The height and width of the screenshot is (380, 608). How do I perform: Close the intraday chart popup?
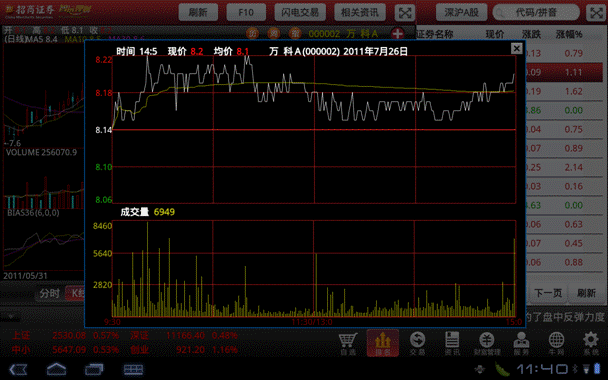pyautogui.click(x=516, y=48)
